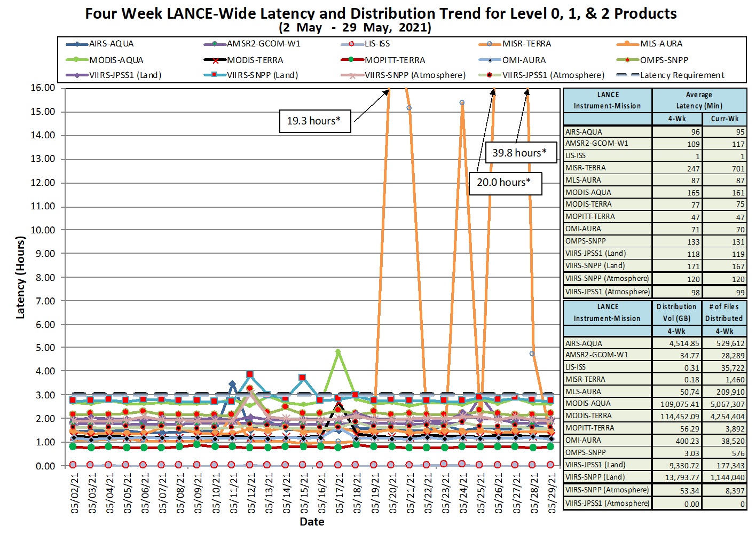This screenshot has width=756, height=541.
Task: Click VIIRS-SNPP (Land) 4-week latency value 171
Action: (693, 266)
